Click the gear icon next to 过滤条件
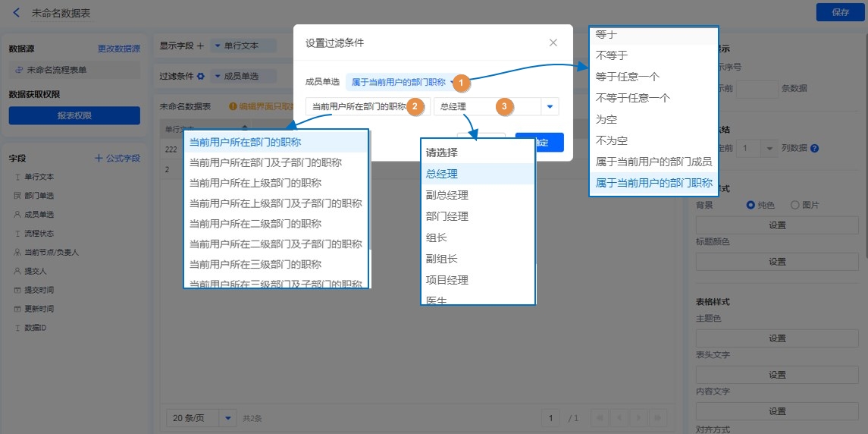Screen dimensions: 868x434 201,76
